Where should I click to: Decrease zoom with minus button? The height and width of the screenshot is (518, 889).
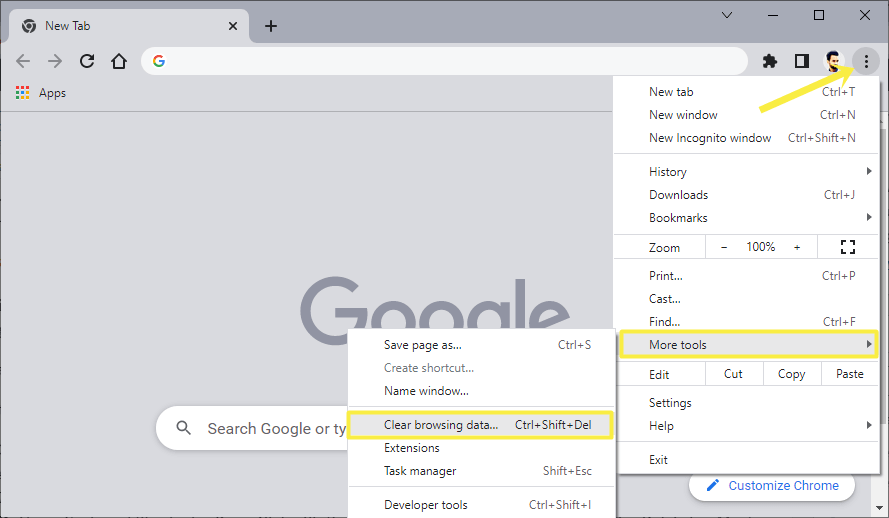pos(724,247)
